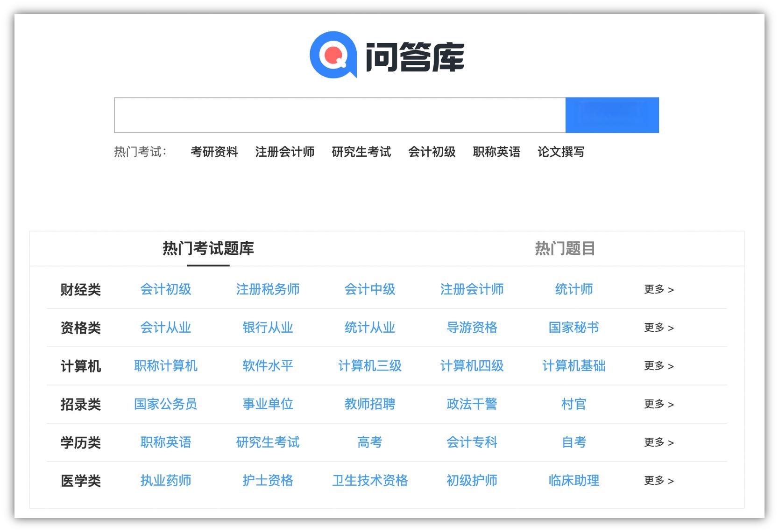Open the 护士资格 question bank

coord(268,481)
